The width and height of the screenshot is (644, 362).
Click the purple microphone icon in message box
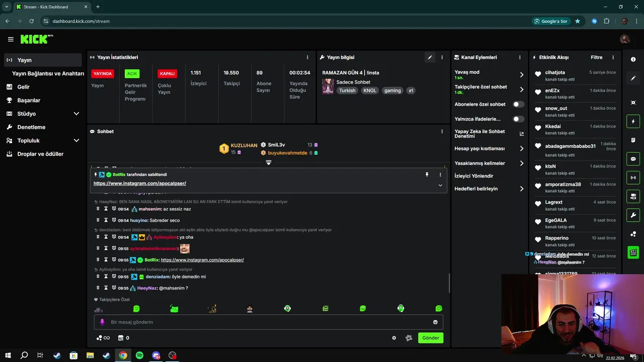pyautogui.click(x=102, y=322)
